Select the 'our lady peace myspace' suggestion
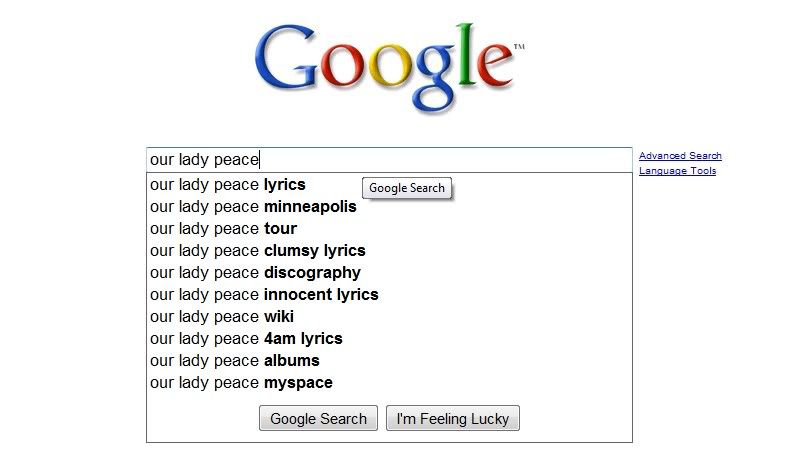Viewport: 800px width, 462px height. (389, 382)
